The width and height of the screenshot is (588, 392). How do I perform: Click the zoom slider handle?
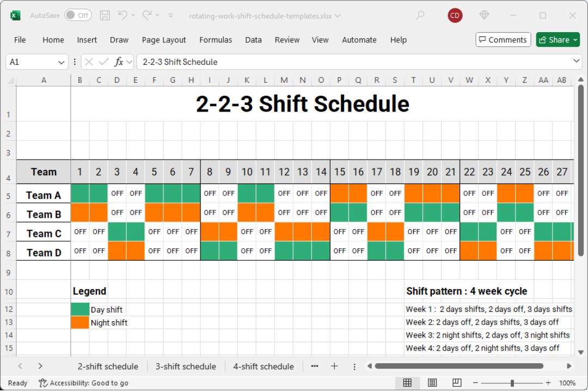coord(512,383)
